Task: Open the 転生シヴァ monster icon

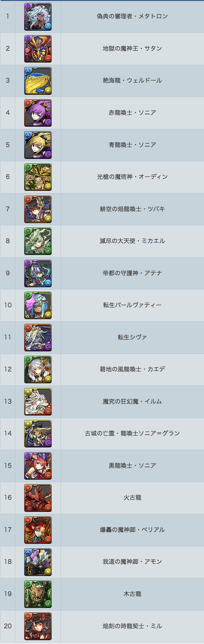Action: (x=38, y=337)
